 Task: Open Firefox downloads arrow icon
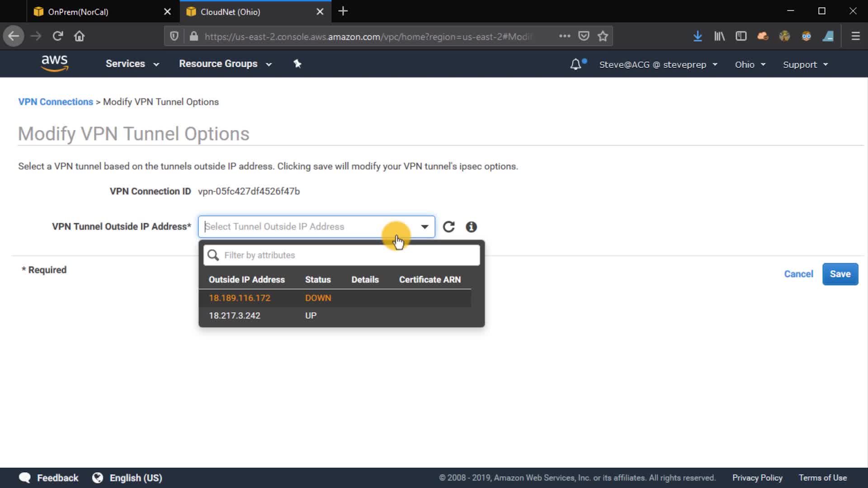pyautogui.click(x=698, y=36)
